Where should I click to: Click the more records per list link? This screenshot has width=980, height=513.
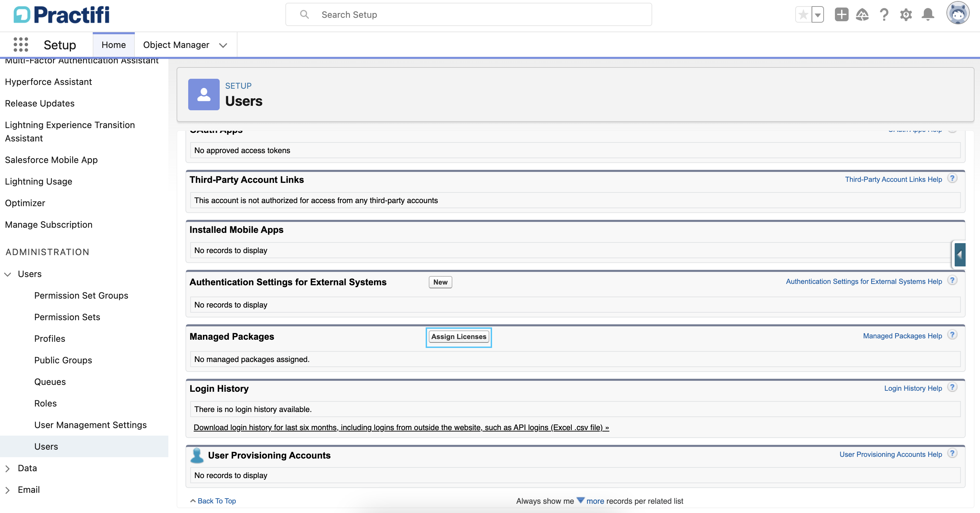595,501
